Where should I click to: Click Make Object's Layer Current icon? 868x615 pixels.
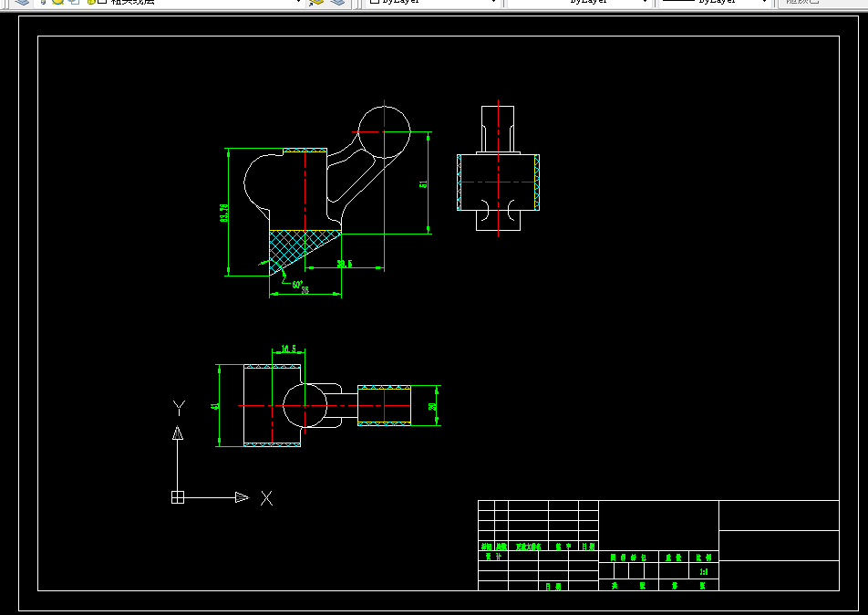click(316, 2)
